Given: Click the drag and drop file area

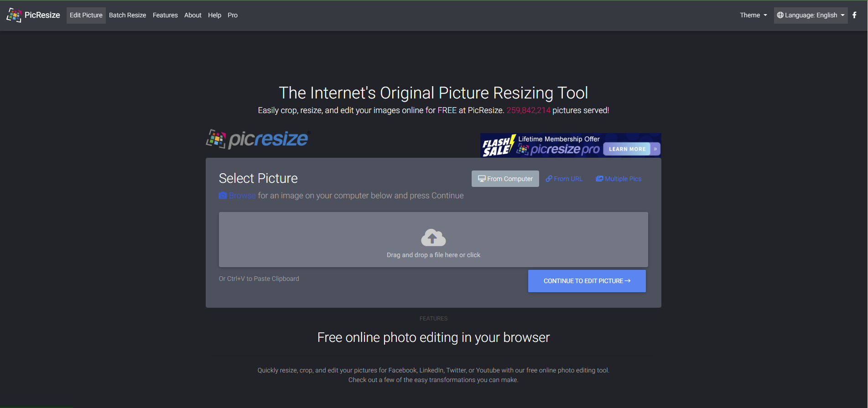Looking at the screenshot, I should click(433, 239).
